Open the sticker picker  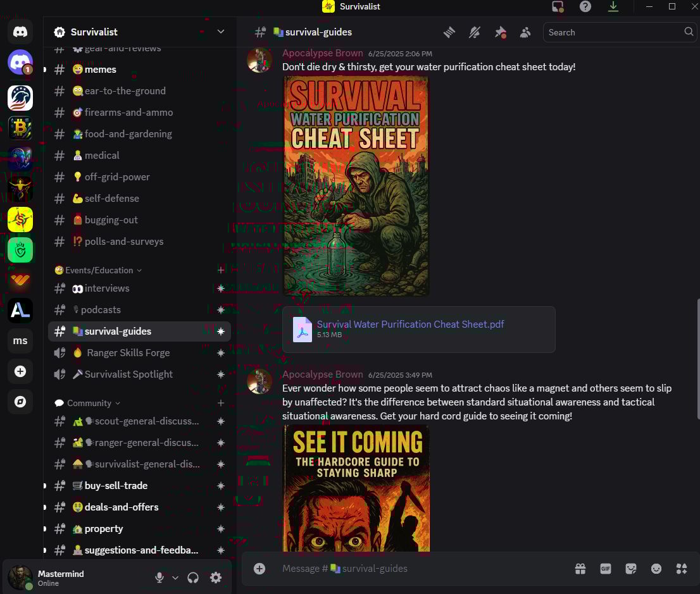click(631, 569)
